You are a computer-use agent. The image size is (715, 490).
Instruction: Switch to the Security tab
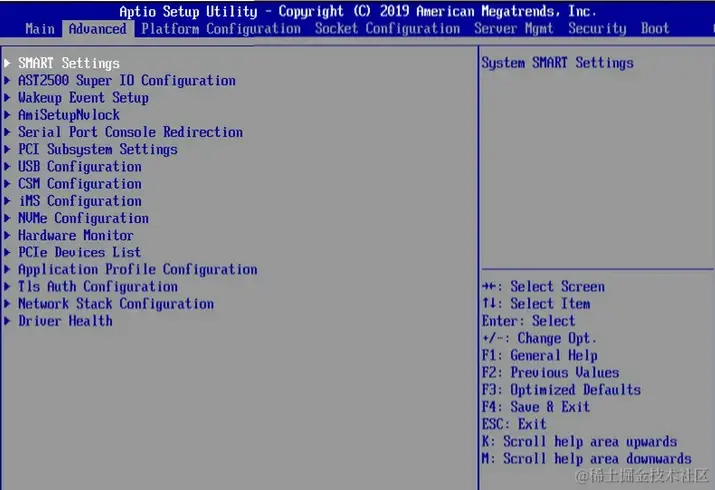(x=597, y=29)
